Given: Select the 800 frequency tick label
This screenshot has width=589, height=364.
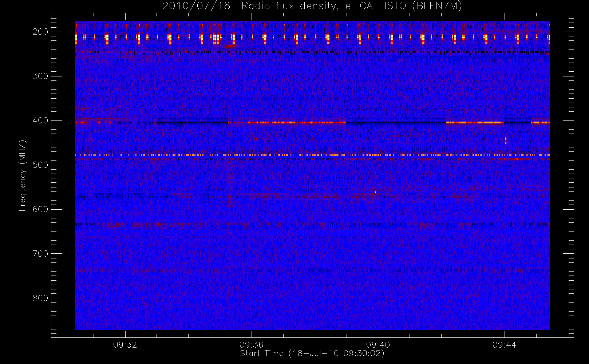Looking at the screenshot, I should [40, 298].
